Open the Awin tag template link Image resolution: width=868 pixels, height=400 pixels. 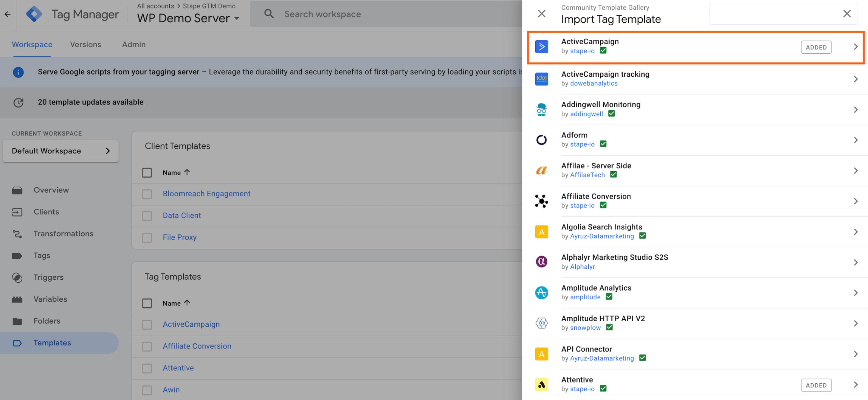coord(171,389)
